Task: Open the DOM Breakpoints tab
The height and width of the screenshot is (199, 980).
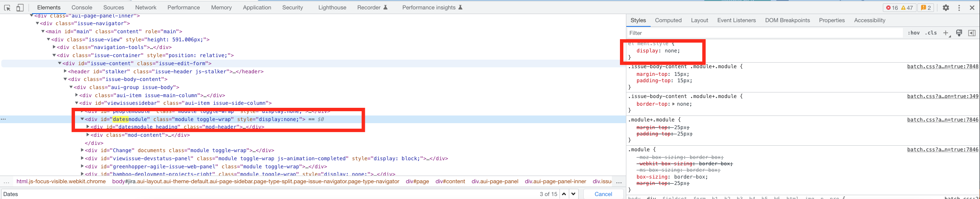Action: (787, 20)
